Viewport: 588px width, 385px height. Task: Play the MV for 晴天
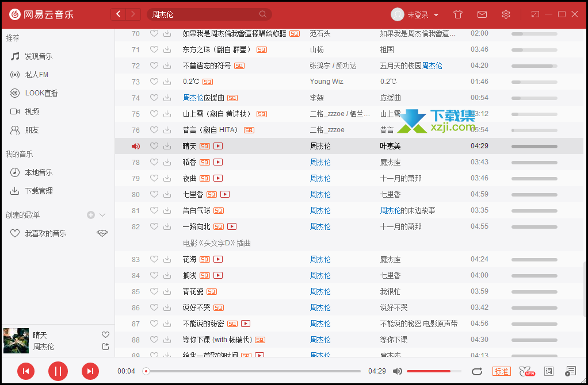pos(218,146)
